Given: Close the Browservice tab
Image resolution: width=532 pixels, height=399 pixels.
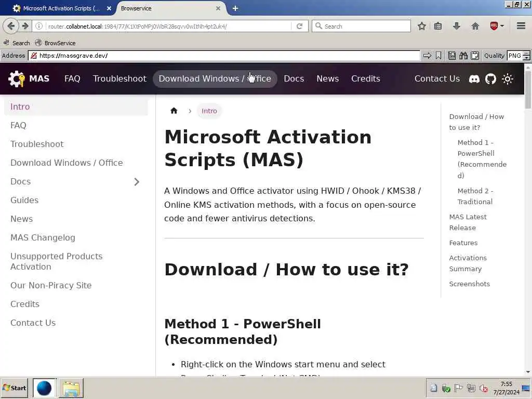Looking at the screenshot, I should click(218, 8).
